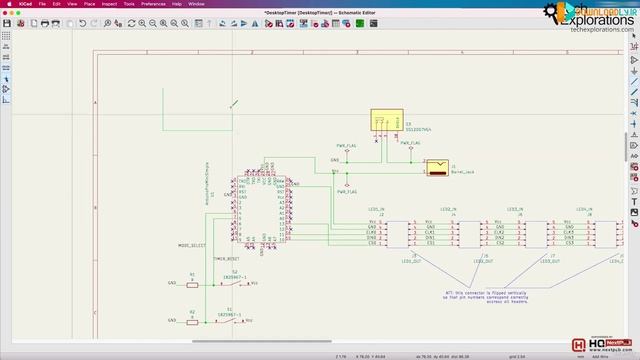The height and width of the screenshot is (360, 640).
Task: Open the green PCB Editor icon
Action: [360, 24]
